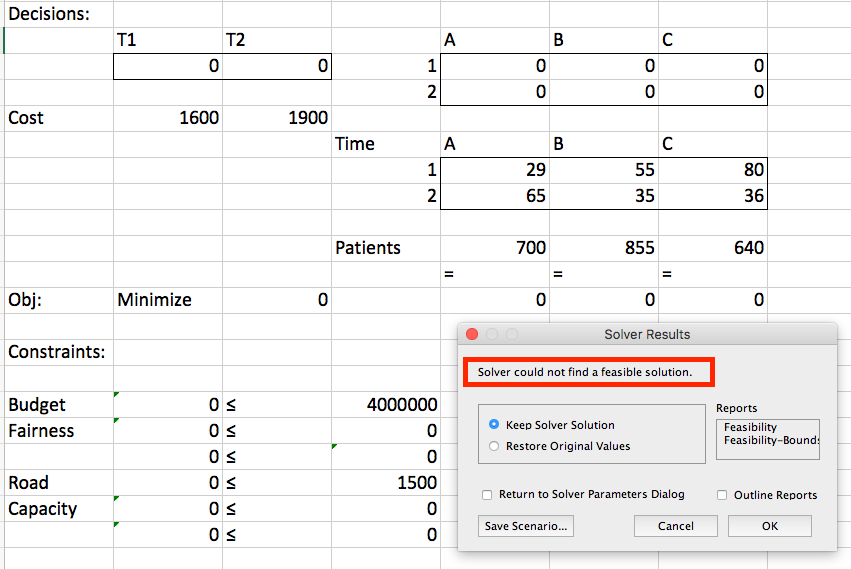851x569 pixels.
Task: Select the Road label cell
Action: click(x=59, y=483)
